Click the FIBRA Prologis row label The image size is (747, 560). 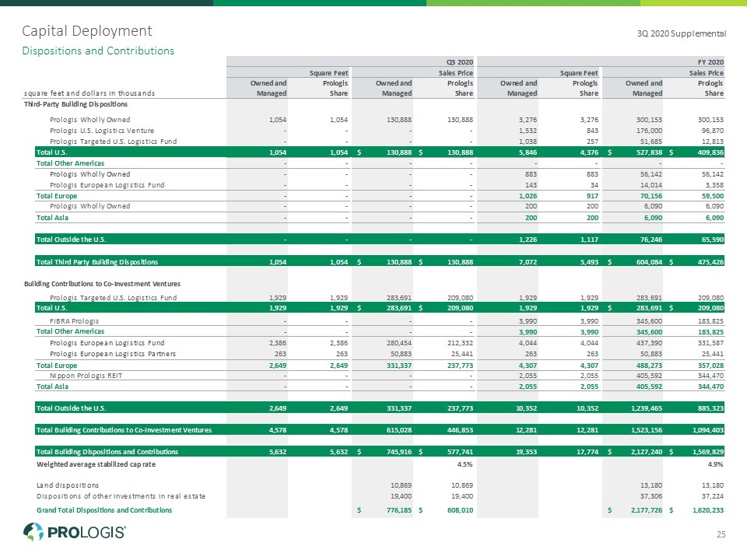[x=75, y=321]
